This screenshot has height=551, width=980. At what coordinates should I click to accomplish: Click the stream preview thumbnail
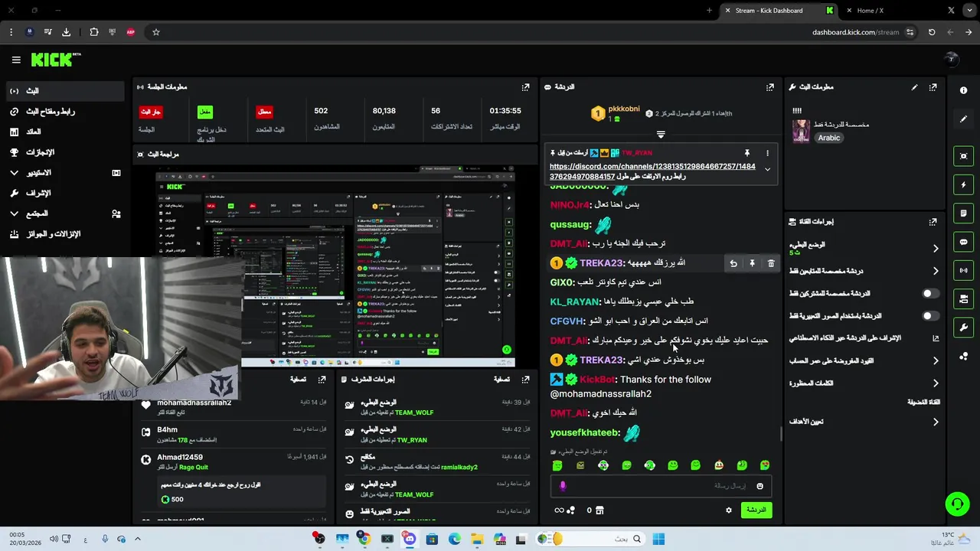pos(335,268)
